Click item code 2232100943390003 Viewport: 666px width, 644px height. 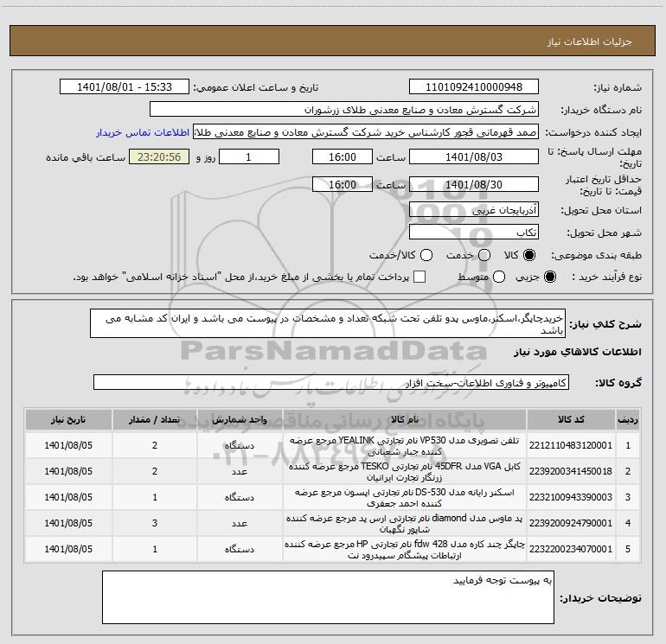[x=571, y=497]
